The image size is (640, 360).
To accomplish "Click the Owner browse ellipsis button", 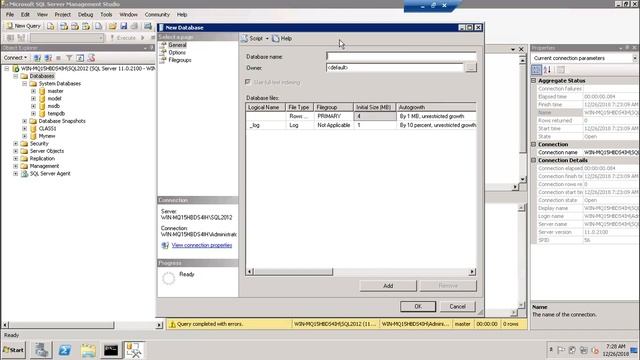I will point(471,68).
